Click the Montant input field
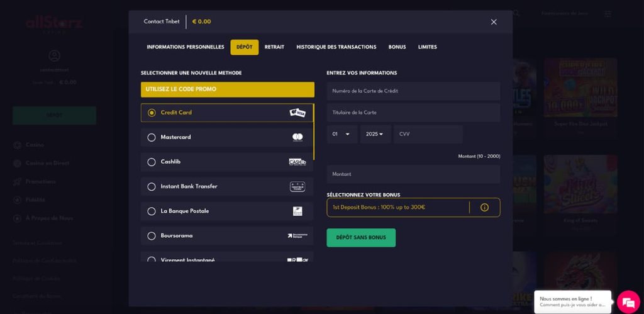The height and width of the screenshot is (314, 644). (x=414, y=174)
